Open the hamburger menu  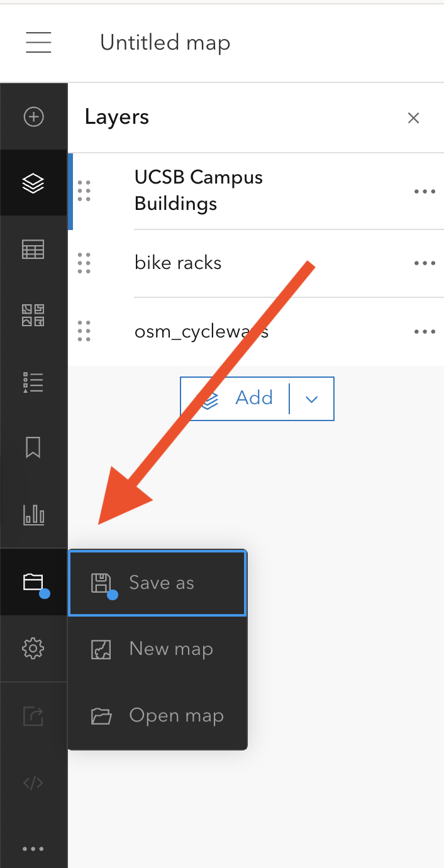38,42
